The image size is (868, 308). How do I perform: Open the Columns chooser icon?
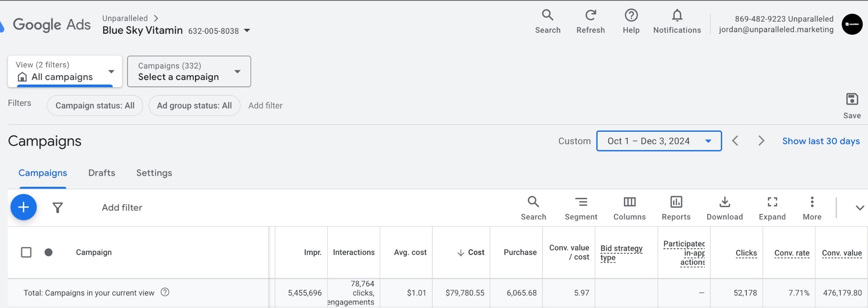pyautogui.click(x=629, y=202)
